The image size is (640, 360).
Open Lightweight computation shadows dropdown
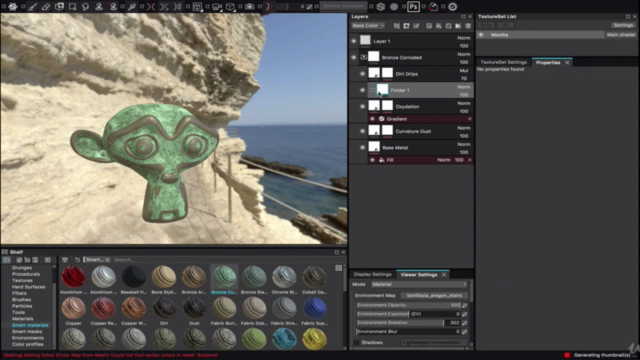pyautogui.click(x=433, y=342)
